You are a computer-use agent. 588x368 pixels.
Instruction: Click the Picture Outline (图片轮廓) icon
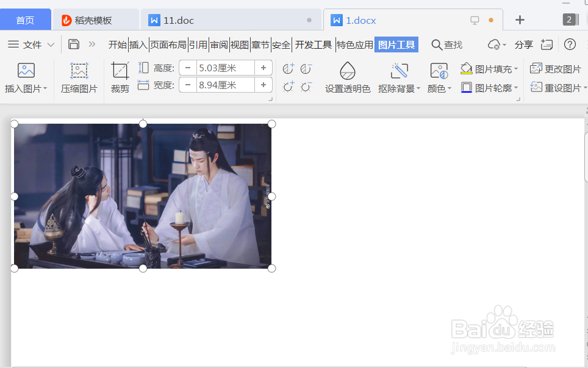click(x=466, y=88)
